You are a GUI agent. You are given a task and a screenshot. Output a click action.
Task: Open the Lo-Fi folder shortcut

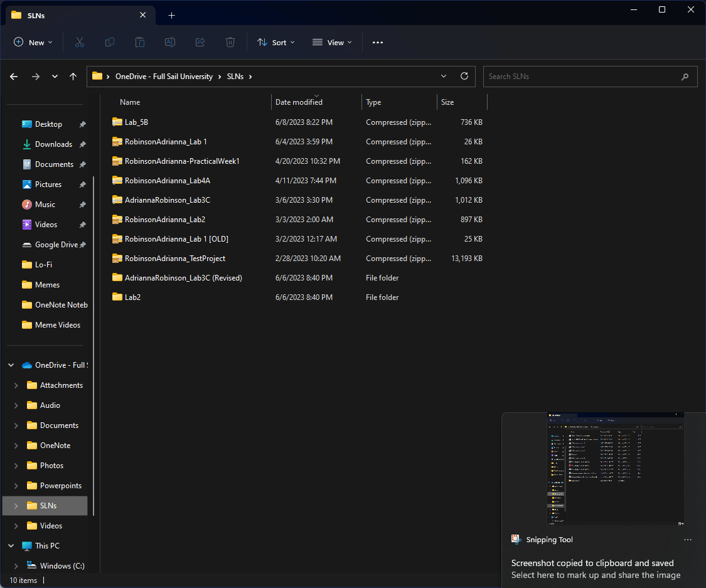point(37,265)
